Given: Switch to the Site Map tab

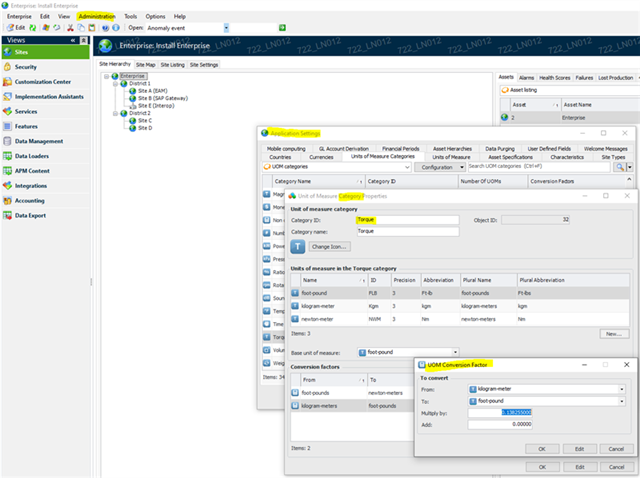Looking at the screenshot, I should click(x=146, y=64).
